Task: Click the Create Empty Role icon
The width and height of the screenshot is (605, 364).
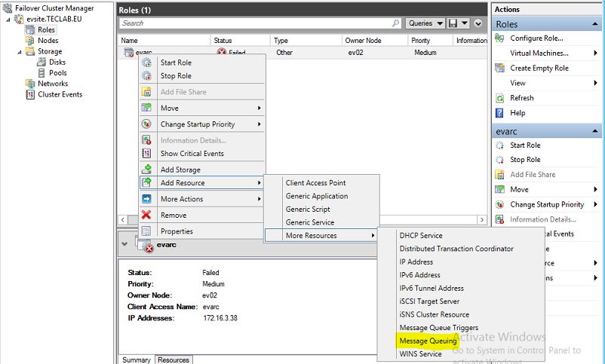Action: point(501,68)
